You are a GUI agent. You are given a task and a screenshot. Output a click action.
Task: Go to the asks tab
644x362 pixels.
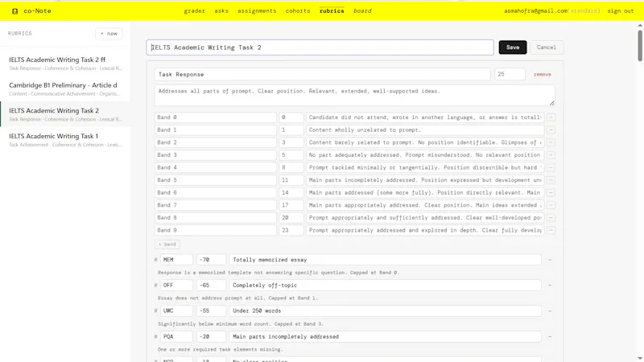[221, 11]
